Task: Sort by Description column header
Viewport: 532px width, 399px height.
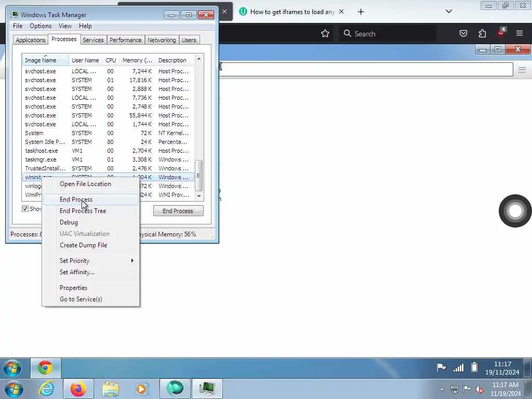Action: (175, 60)
